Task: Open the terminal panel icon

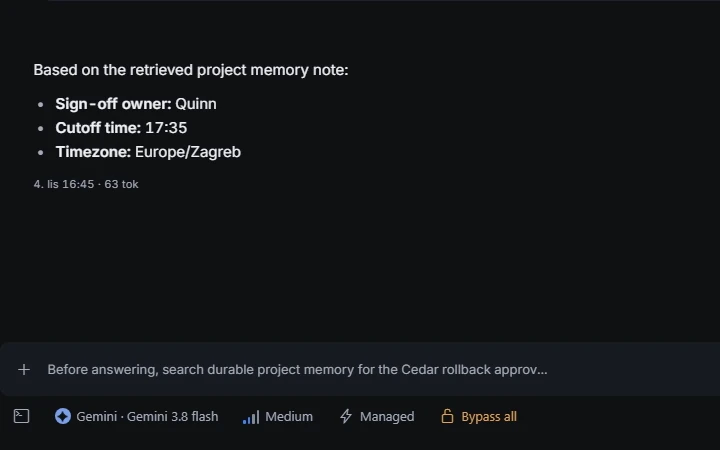Action: [x=22, y=416]
